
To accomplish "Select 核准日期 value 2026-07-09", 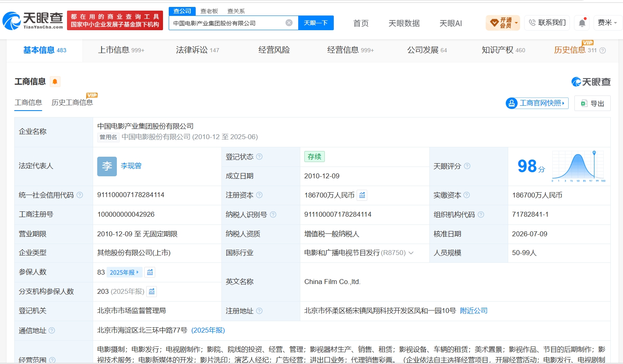I will [x=530, y=234].
